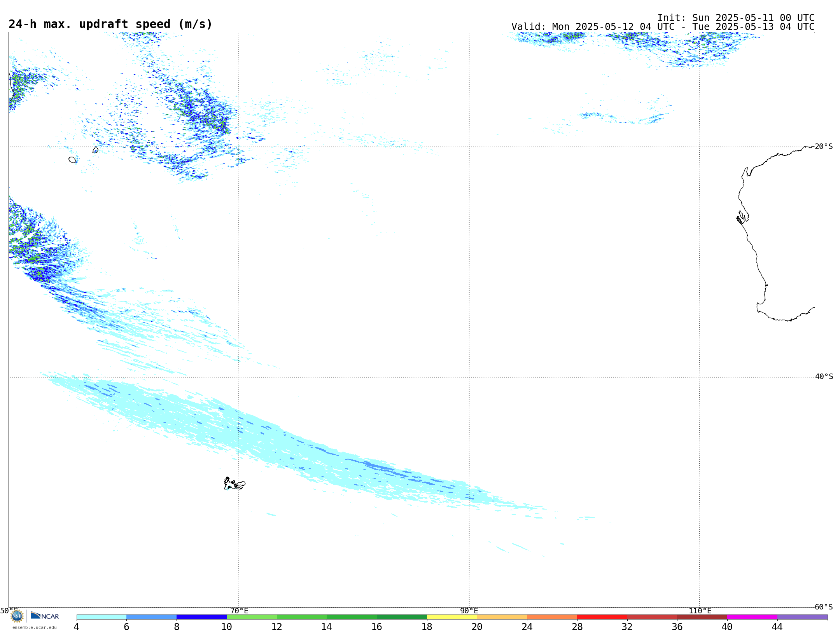
Task: Click the colorbar tick label 4
Action: point(77,627)
